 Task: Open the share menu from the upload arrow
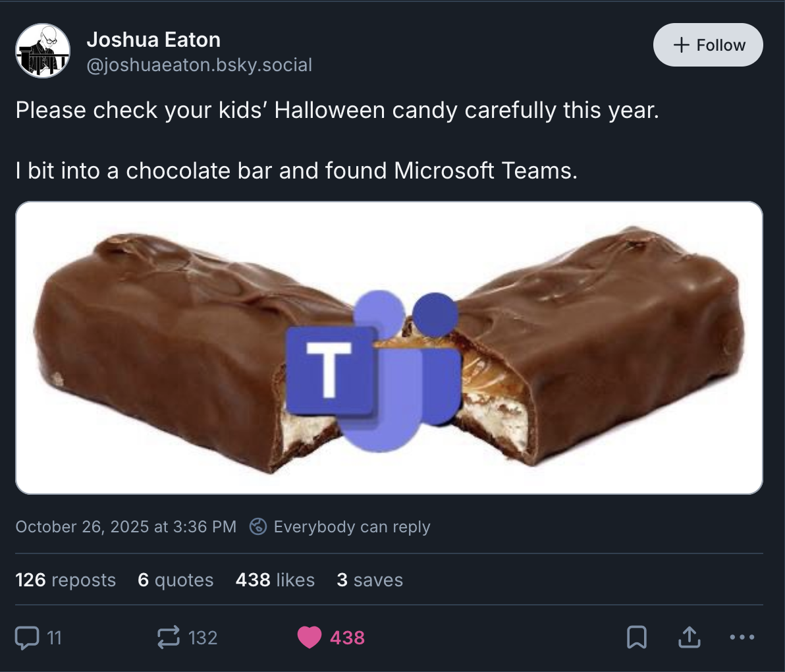tap(690, 637)
